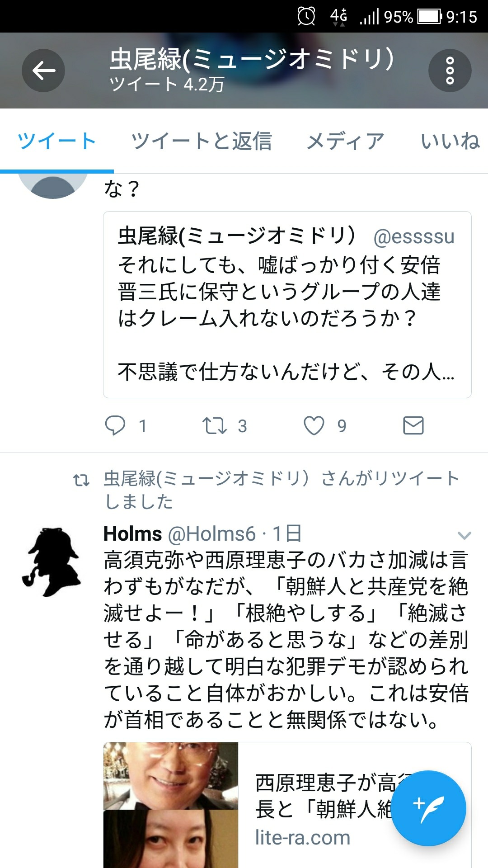The width and height of the screenshot is (488, 868).
Task: Open the gray default profile avatar
Action: pos(53,186)
